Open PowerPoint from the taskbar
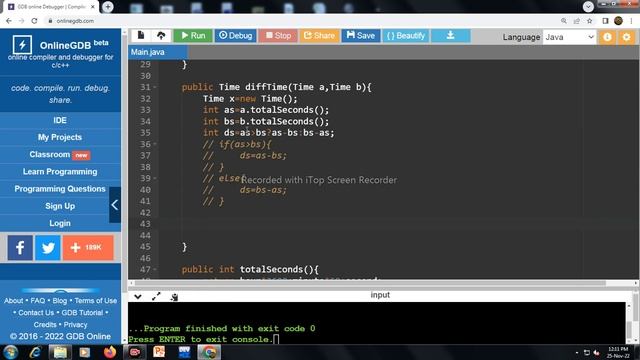This screenshot has height=360, width=640. (x=159, y=352)
